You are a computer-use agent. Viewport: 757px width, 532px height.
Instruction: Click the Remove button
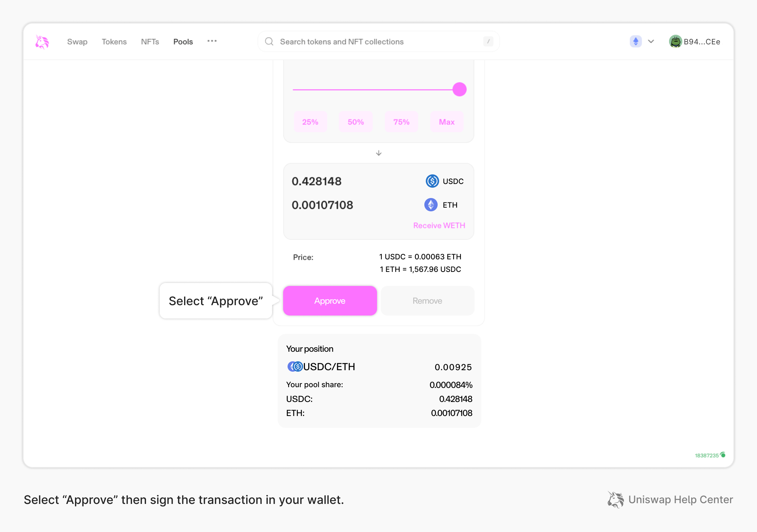click(427, 300)
